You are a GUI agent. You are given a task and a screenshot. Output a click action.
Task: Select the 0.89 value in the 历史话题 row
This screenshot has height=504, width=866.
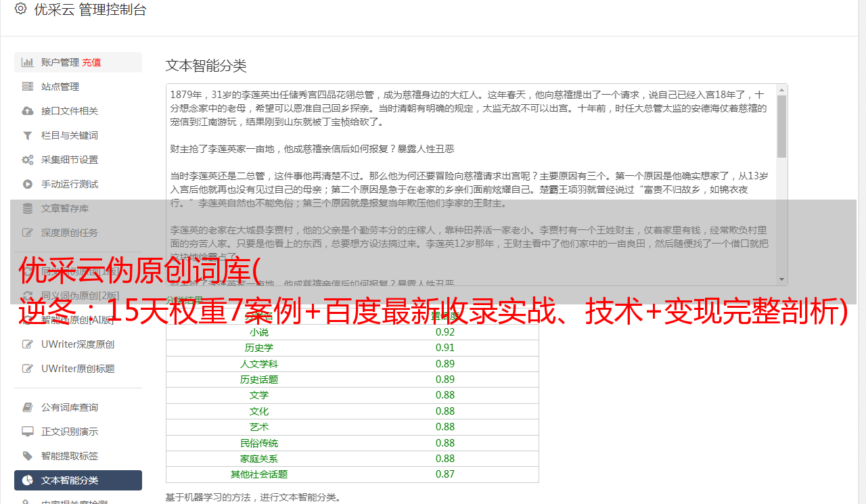[445, 380]
